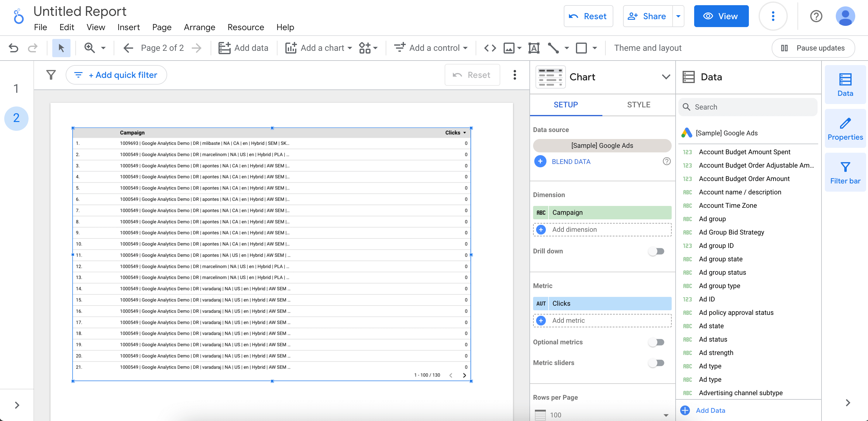Click BLEND DATA
Screen dimensions: 868x421
[x=571, y=162]
